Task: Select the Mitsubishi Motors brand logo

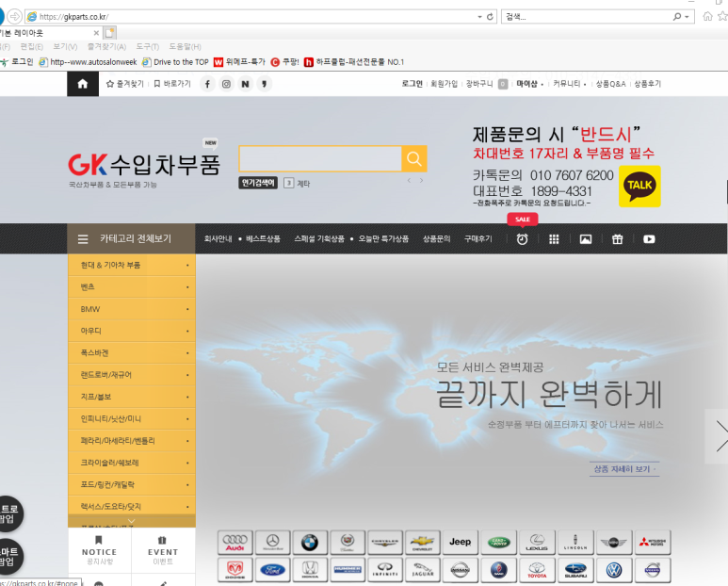Action: click(653, 543)
